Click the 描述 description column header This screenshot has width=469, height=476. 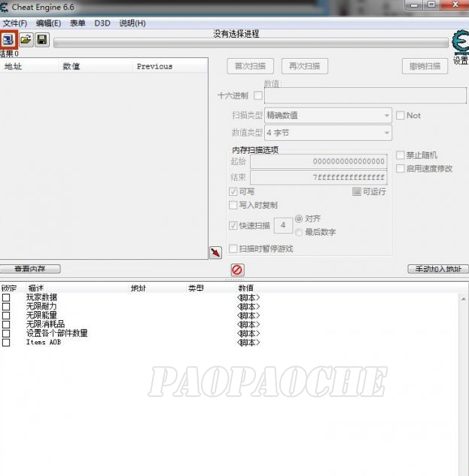36,288
